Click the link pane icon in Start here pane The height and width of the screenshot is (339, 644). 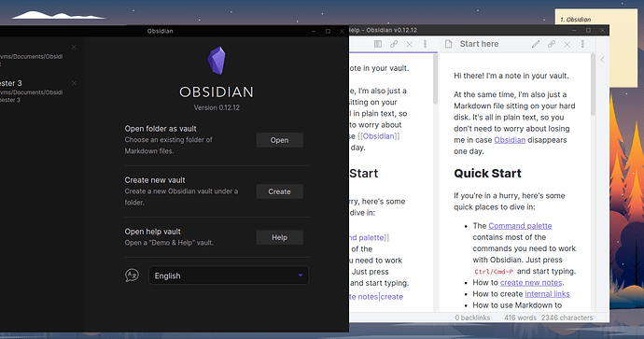pyautogui.click(x=552, y=44)
